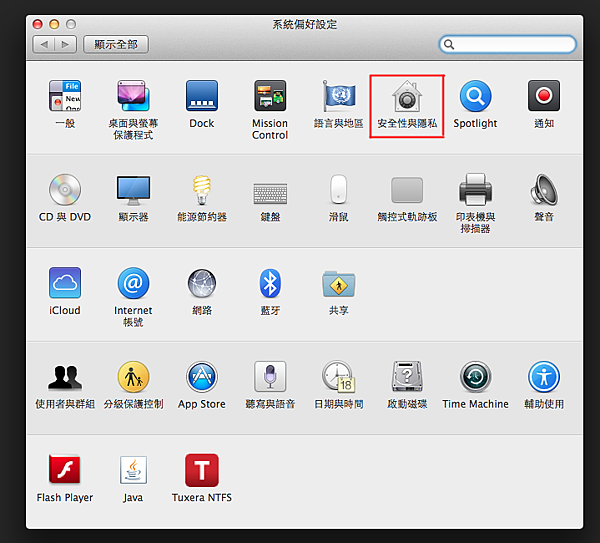Open 藍牙 Bluetooth preferences
600x543 pixels.
270,283
